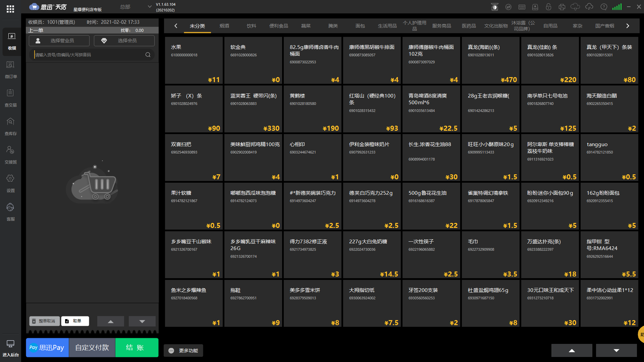Viewport: 644px width, 362px height.
Task: Switch to the 烟酒 category tab
Action: [x=224, y=26]
